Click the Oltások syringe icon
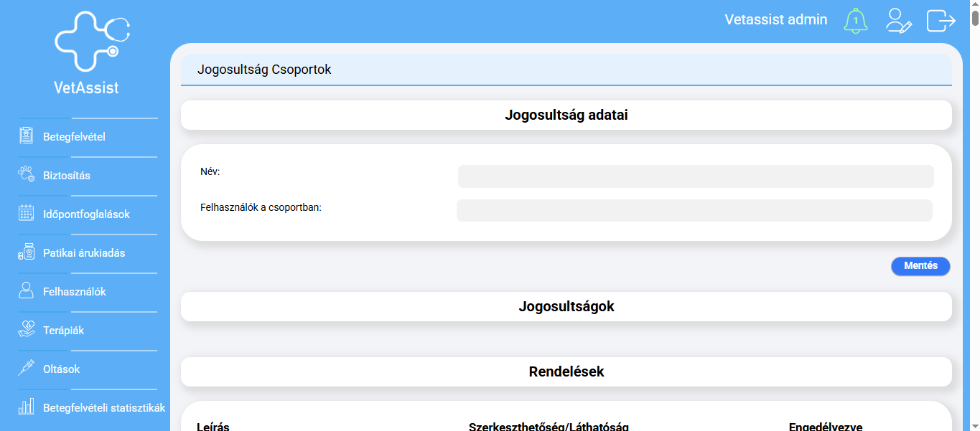This screenshot has height=431, width=980. 27,369
